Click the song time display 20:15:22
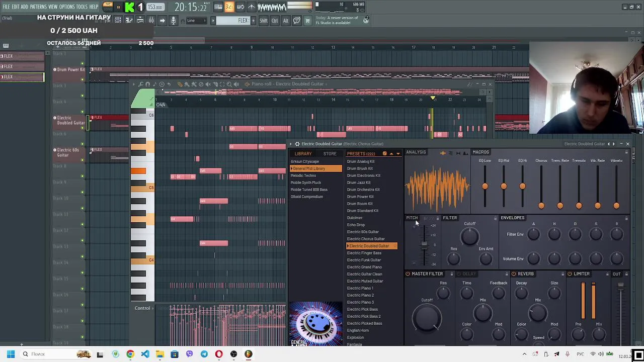 pos(191,7)
